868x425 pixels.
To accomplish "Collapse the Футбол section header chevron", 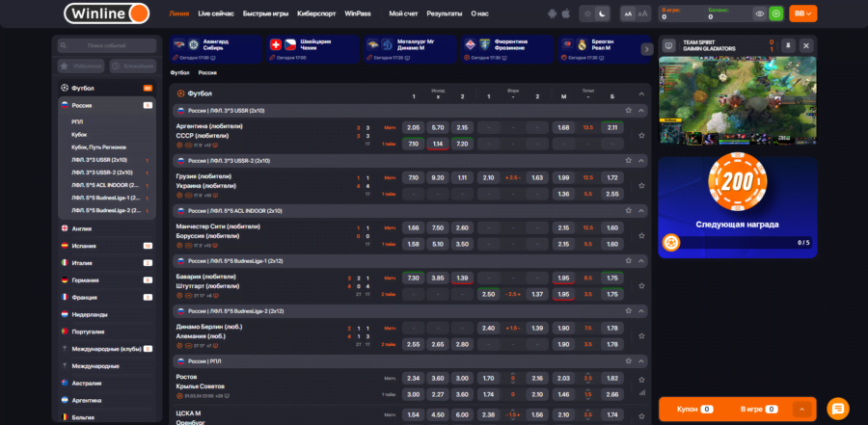I will 641,93.
